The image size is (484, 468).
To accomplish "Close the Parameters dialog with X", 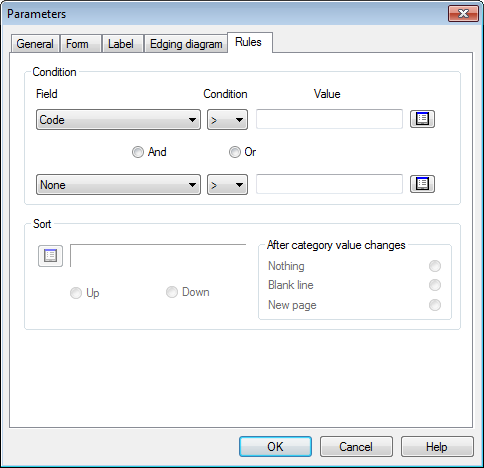I will [x=463, y=14].
